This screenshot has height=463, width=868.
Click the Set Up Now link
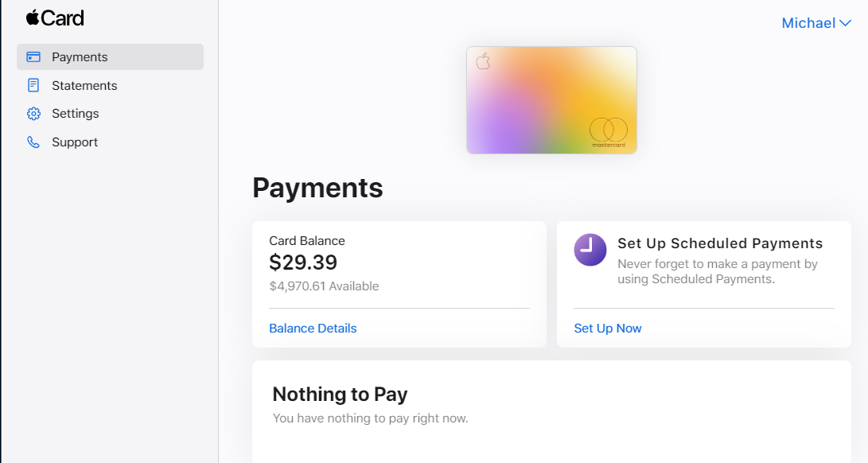pos(608,329)
